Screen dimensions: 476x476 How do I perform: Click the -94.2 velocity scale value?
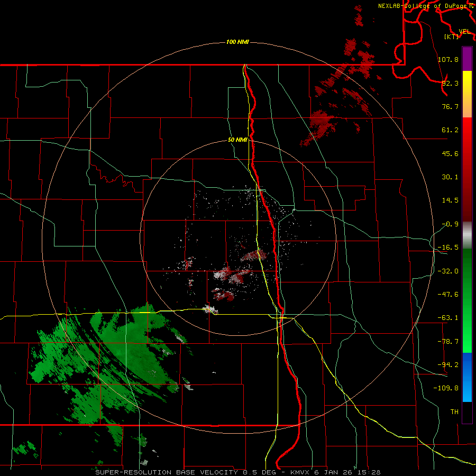coord(448,364)
